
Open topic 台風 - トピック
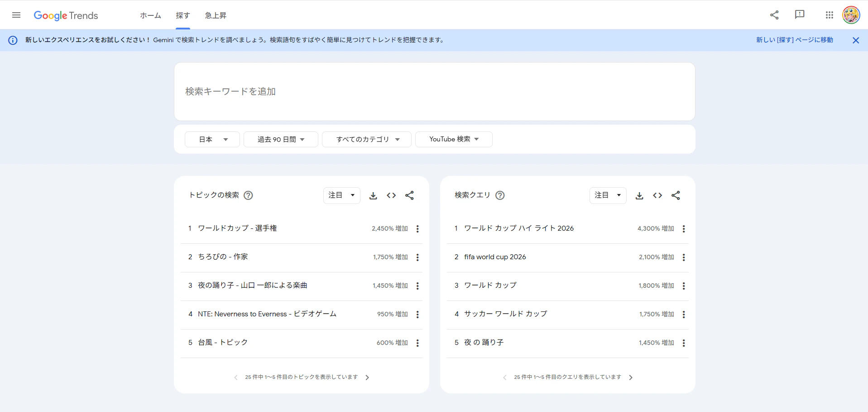[223, 343]
